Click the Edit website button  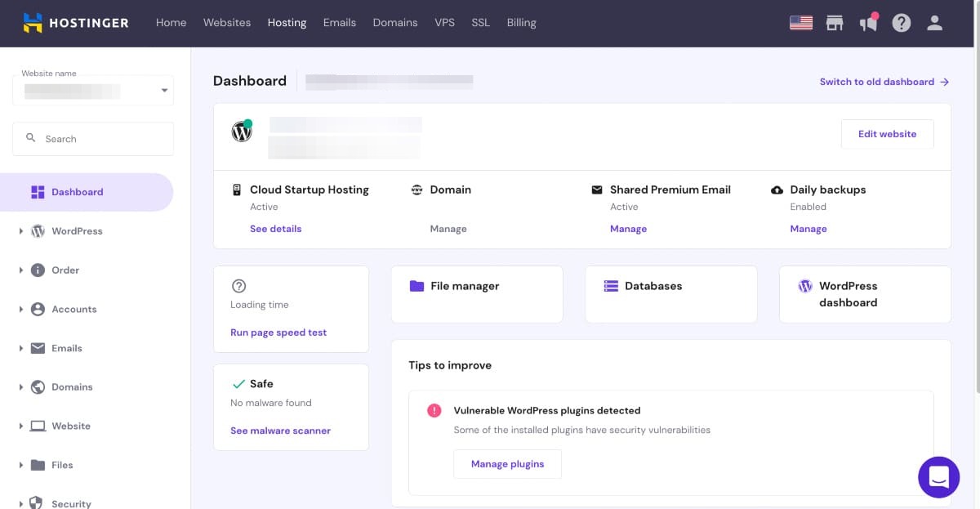click(x=887, y=134)
